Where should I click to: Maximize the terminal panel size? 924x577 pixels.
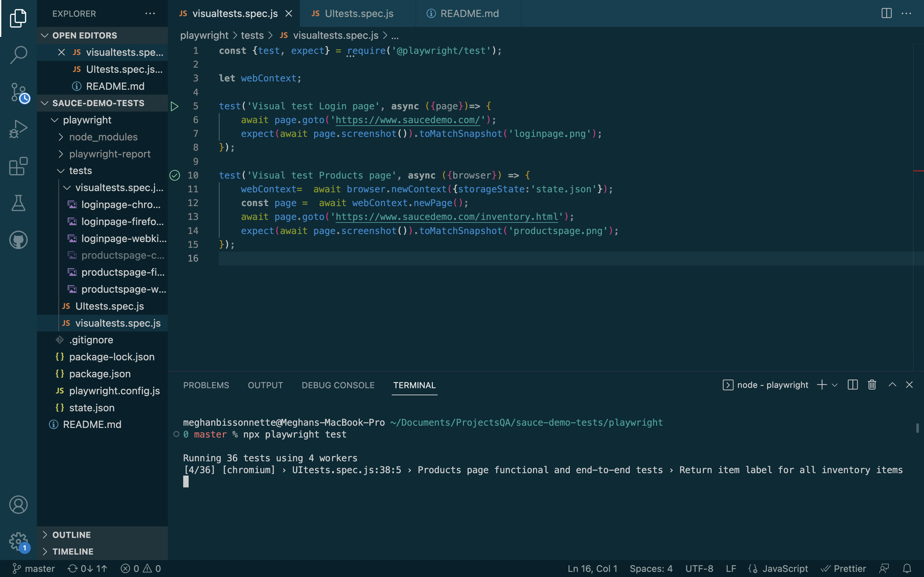click(x=892, y=385)
